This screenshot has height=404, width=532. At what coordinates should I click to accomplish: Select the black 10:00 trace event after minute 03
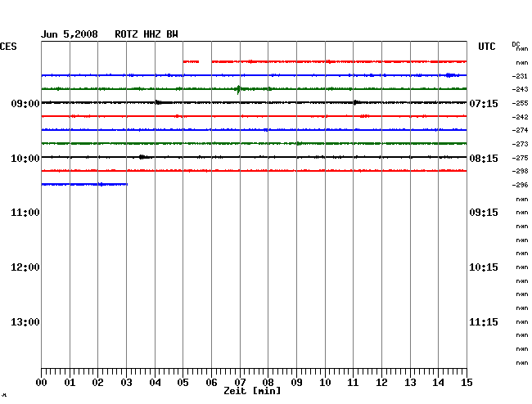click(143, 157)
